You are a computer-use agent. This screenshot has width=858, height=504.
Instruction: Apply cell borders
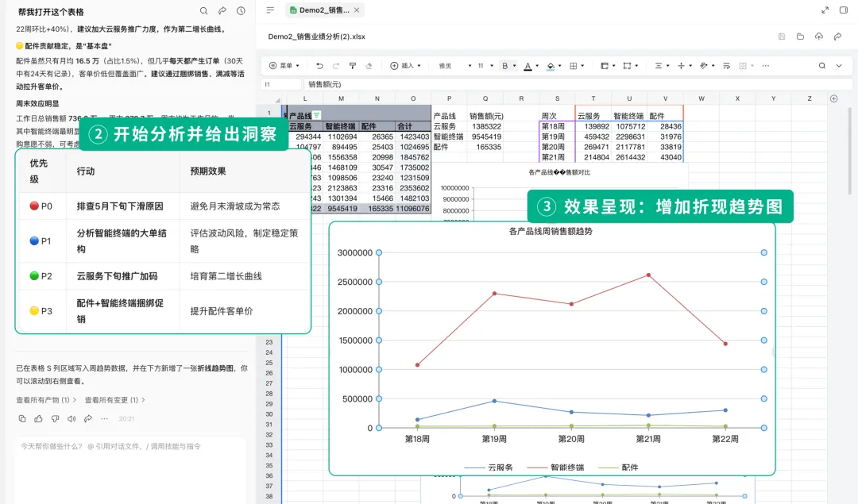click(574, 66)
